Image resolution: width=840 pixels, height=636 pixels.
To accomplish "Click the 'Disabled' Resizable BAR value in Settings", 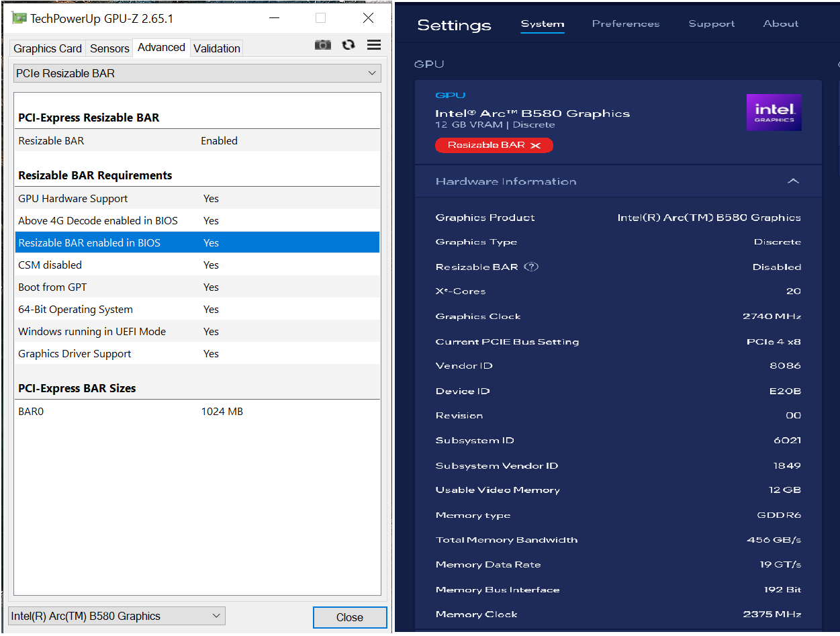I will 777,267.
